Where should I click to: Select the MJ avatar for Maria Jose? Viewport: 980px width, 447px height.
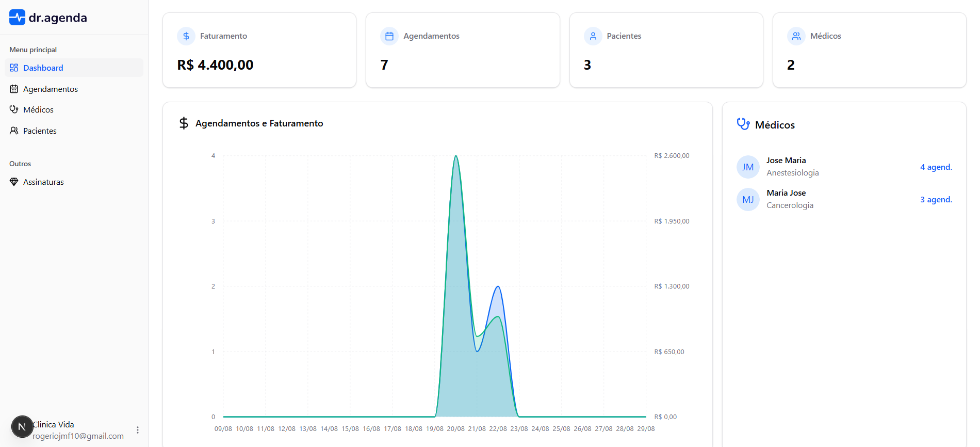pos(748,200)
